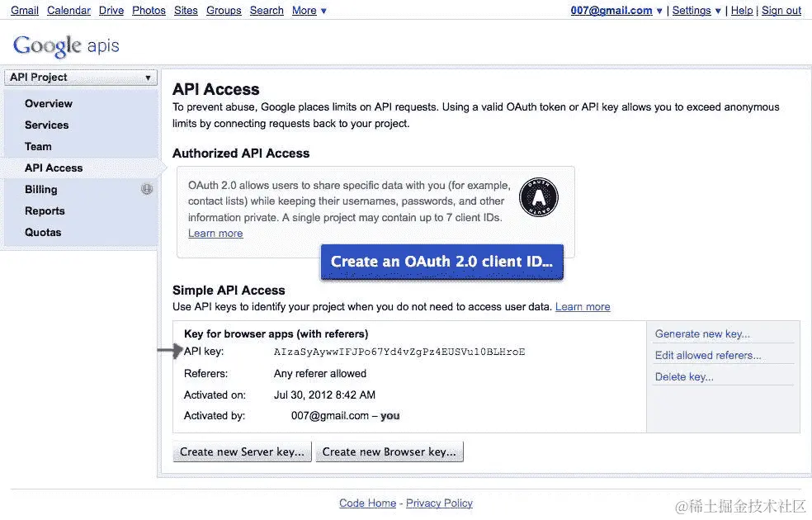
Task: Click the API key string value
Action: tap(399, 352)
